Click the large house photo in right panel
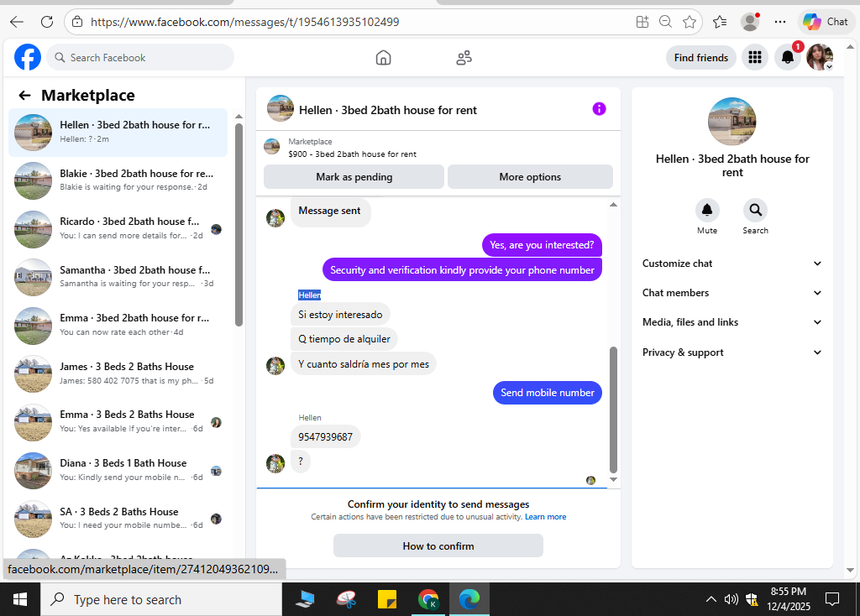The image size is (860, 616). (x=732, y=121)
